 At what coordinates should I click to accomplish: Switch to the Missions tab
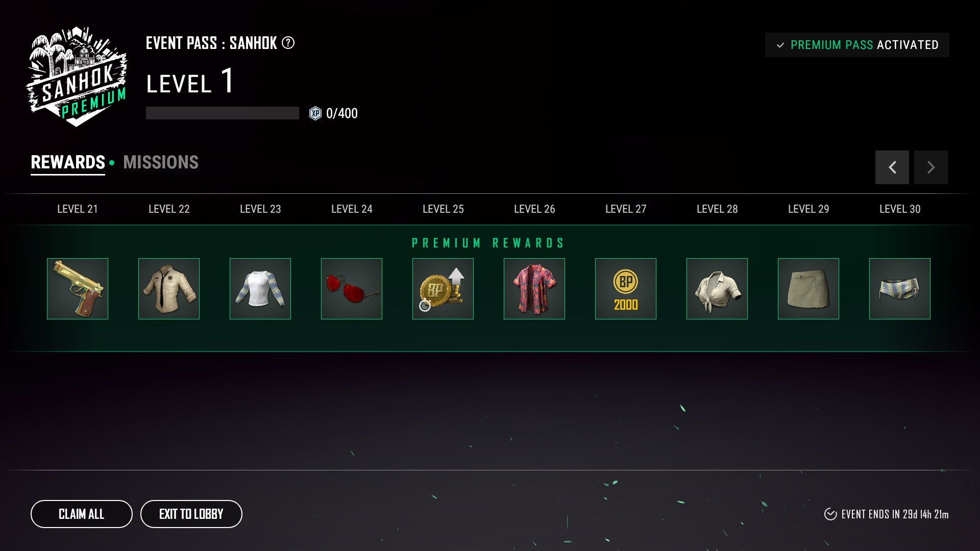pos(161,162)
